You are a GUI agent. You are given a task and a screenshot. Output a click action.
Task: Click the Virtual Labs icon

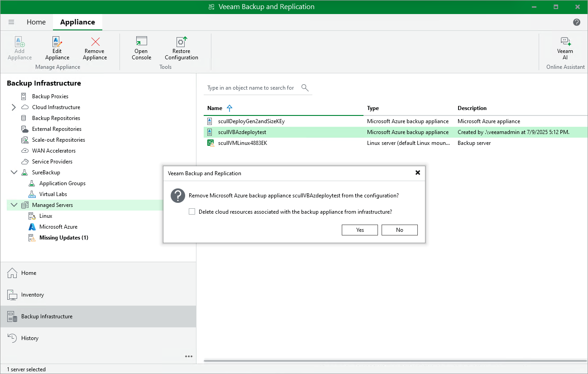[x=32, y=194]
